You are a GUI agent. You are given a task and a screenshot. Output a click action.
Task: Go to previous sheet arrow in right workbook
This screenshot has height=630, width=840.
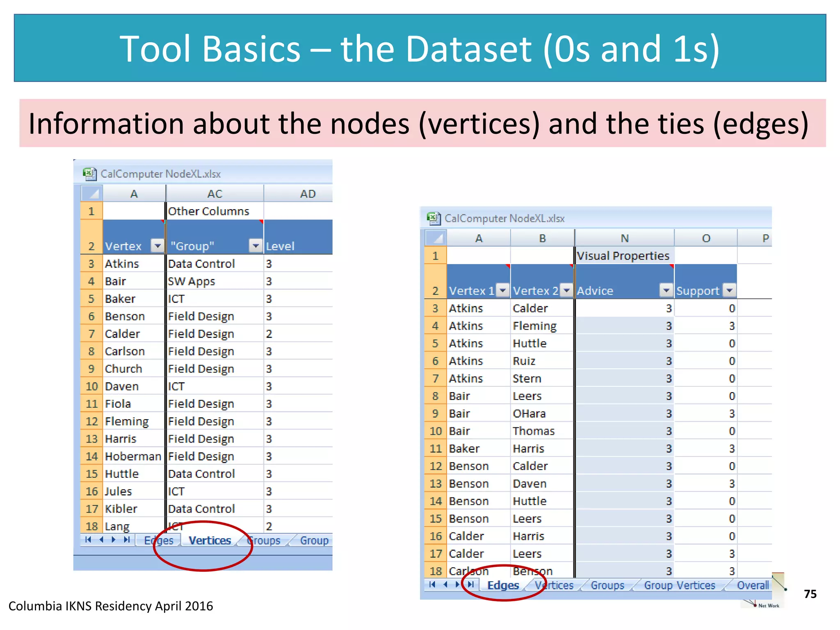pyautogui.click(x=445, y=584)
